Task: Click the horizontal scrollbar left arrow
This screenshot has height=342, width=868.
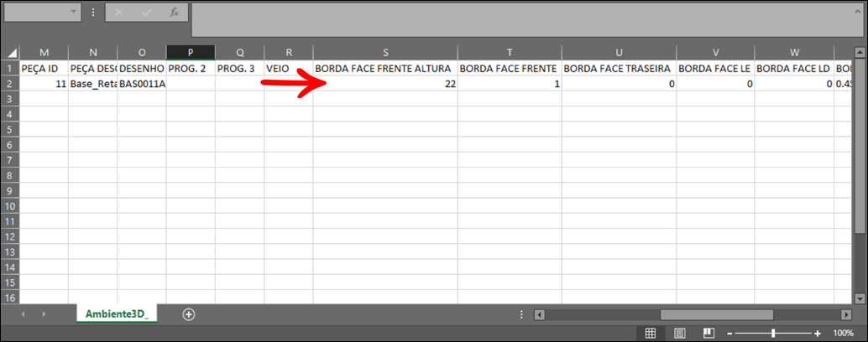Action: coord(539,314)
